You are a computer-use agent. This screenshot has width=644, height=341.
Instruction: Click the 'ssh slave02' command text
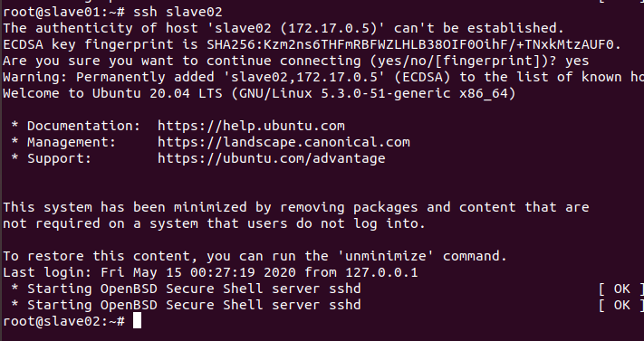coord(178,12)
